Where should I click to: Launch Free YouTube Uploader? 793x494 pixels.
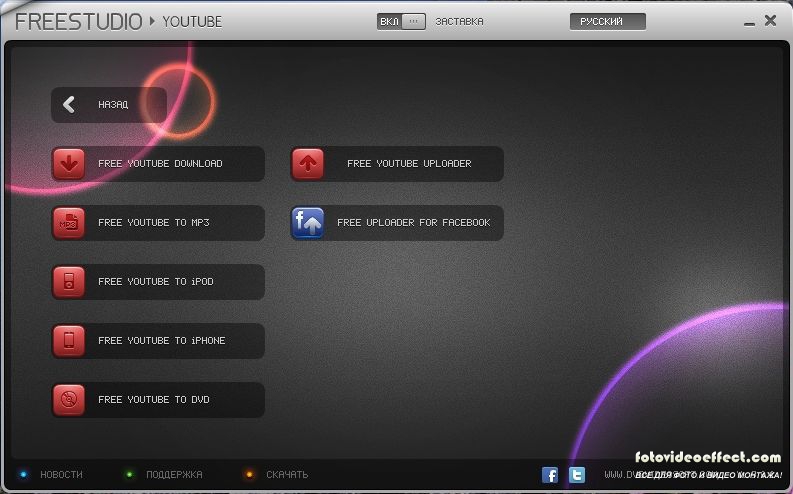[397, 164]
